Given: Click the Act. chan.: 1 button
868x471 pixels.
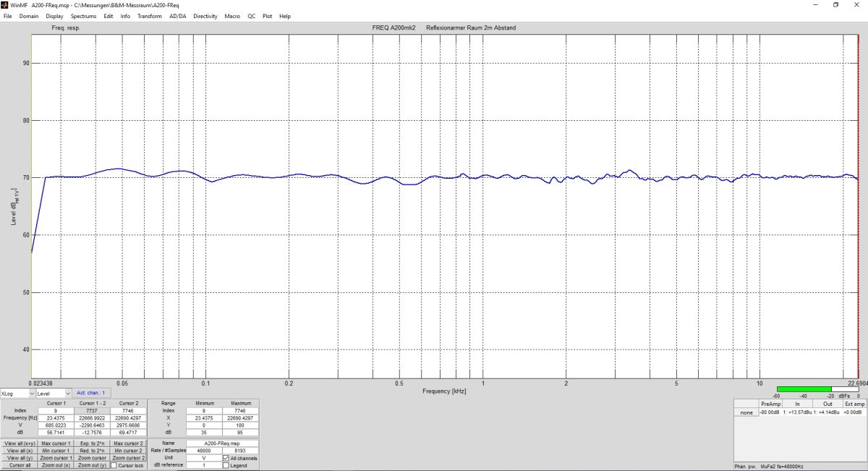Looking at the screenshot, I should click(91, 393).
